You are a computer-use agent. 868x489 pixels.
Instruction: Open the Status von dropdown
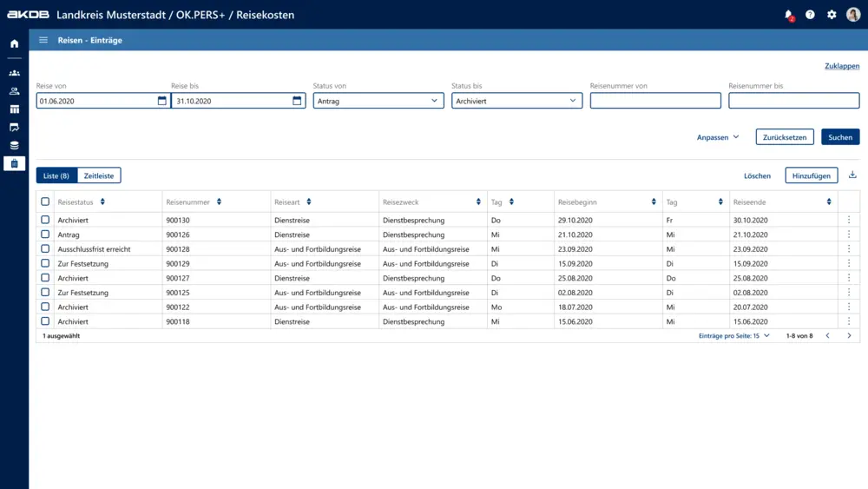(378, 101)
